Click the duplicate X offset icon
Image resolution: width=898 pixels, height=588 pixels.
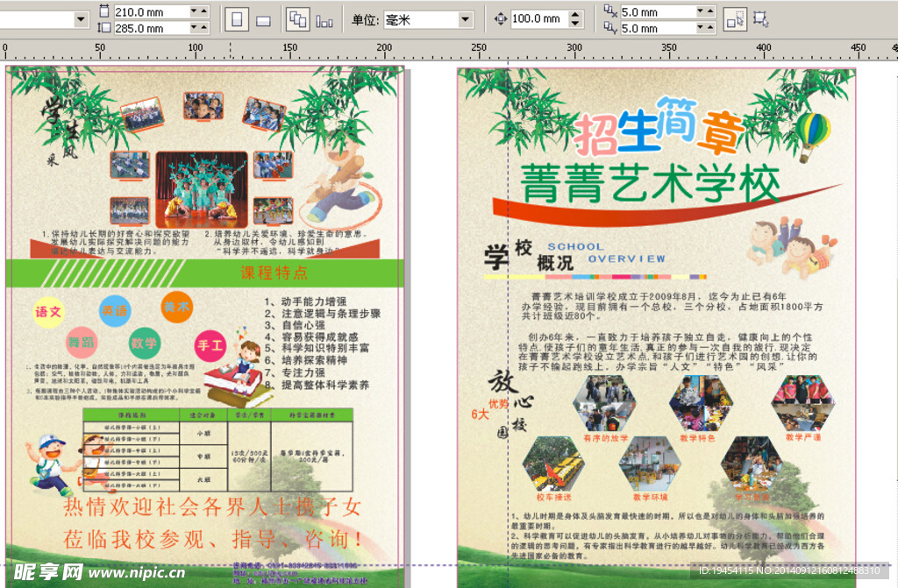[x=610, y=11]
